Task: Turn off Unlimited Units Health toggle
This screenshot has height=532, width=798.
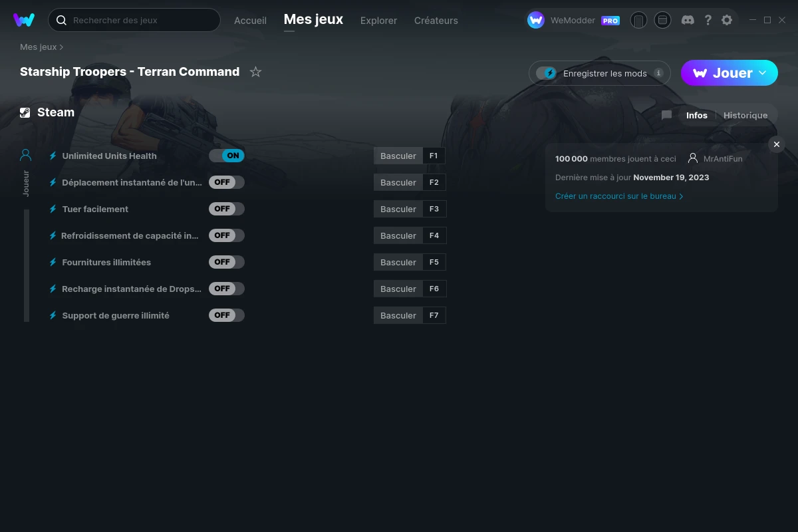Action: 227,156
